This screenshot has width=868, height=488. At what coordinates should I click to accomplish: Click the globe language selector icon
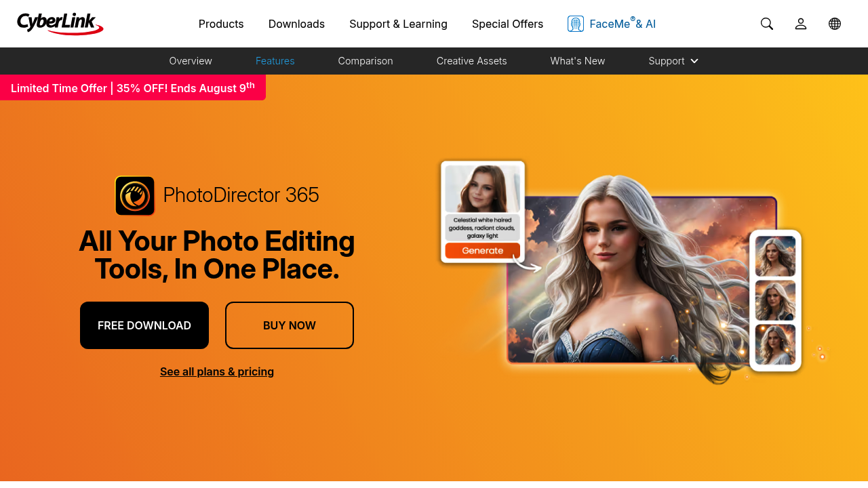click(835, 24)
